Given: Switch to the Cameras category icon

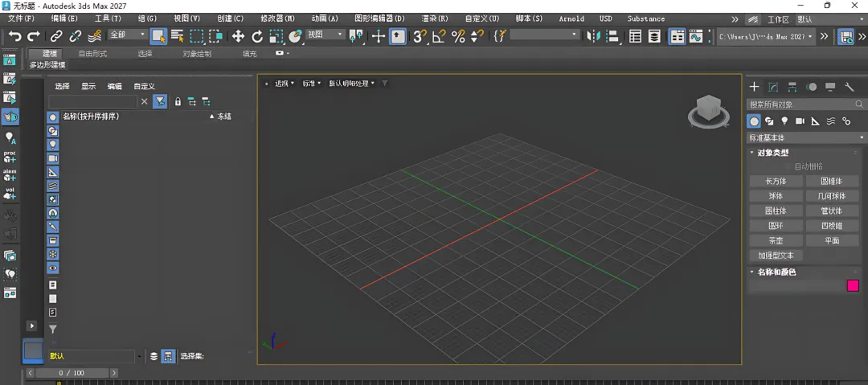Looking at the screenshot, I should [x=800, y=121].
